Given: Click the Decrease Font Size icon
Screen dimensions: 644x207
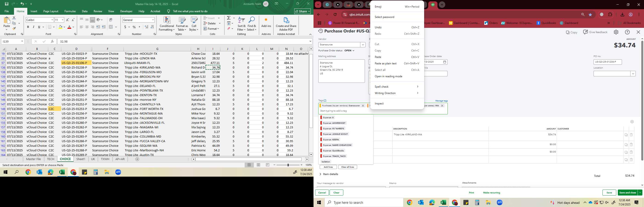Looking at the screenshot, I should point(73,20).
